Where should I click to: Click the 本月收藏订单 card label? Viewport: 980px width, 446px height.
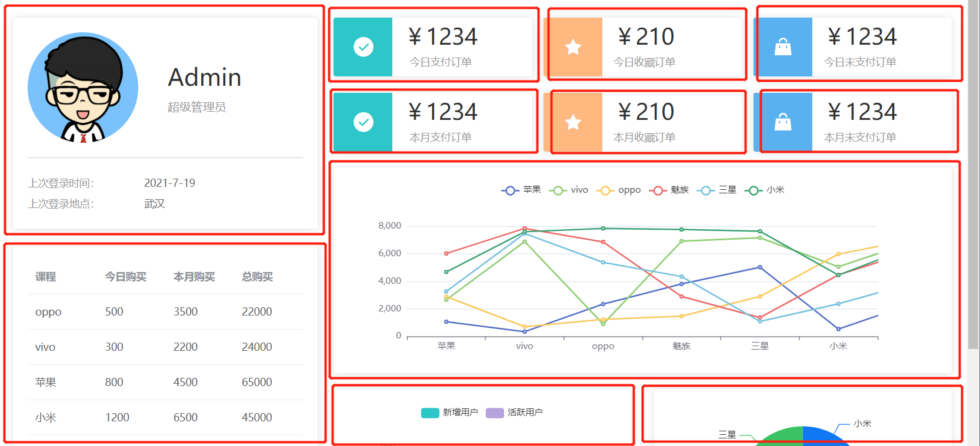click(644, 138)
